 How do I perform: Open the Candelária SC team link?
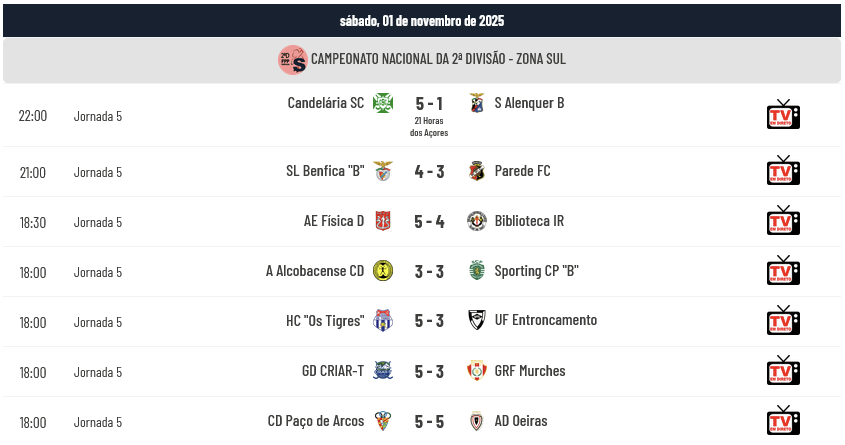pyautogui.click(x=325, y=103)
